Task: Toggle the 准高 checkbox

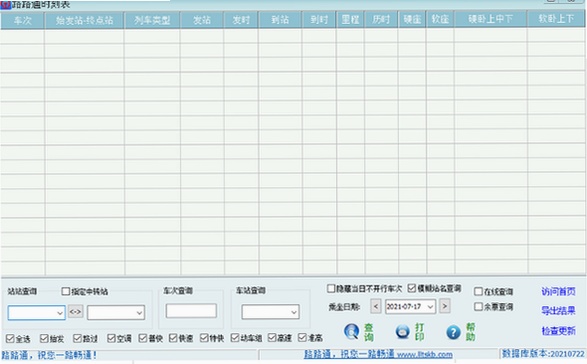Action: (302, 338)
